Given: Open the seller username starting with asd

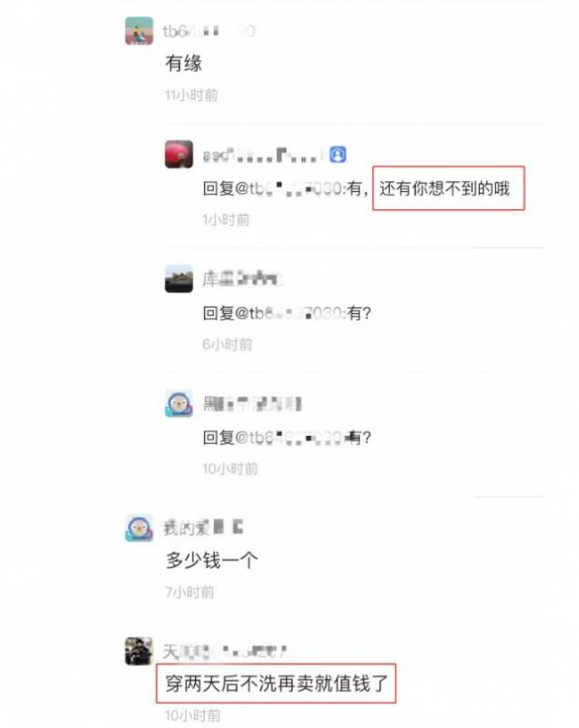Looking at the screenshot, I should (262, 155).
